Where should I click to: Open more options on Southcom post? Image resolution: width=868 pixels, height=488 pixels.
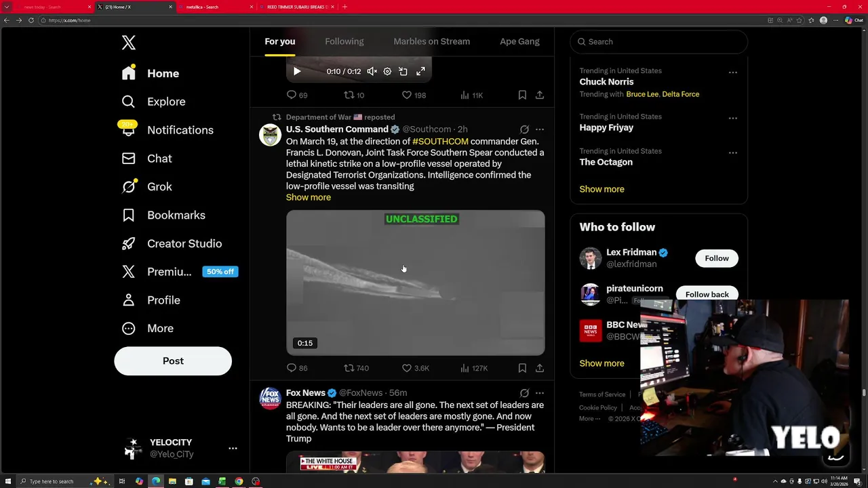point(540,129)
